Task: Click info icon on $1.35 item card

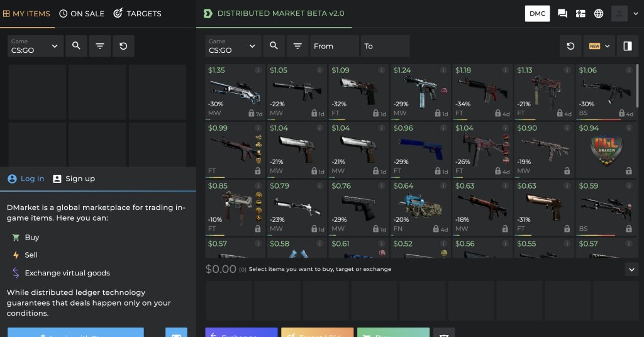Action: (x=258, y=70)
